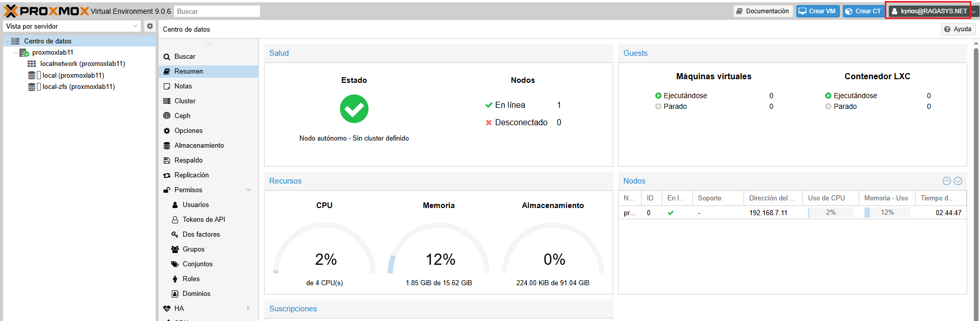The height and width of the screenshot is (321, 980).
Task: Click the local-zfs storage database icon
Action: click(32, 87)
